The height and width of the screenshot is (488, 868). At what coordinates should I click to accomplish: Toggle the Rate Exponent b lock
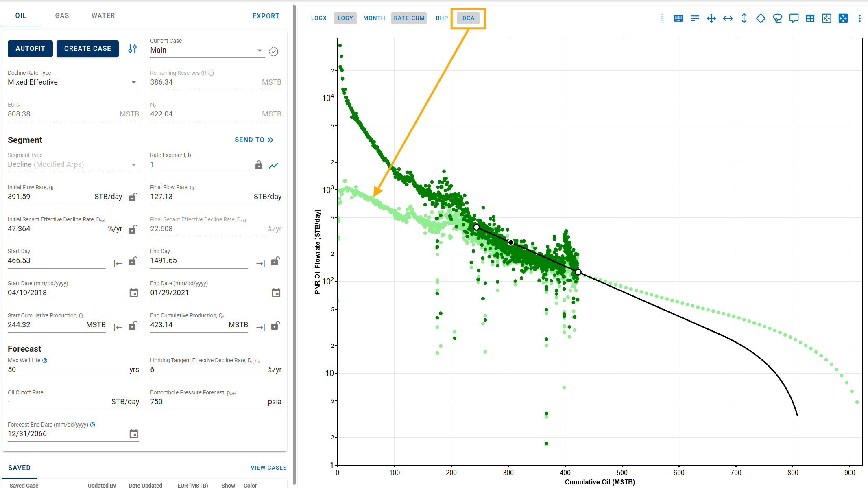click(x=259, y=165)
